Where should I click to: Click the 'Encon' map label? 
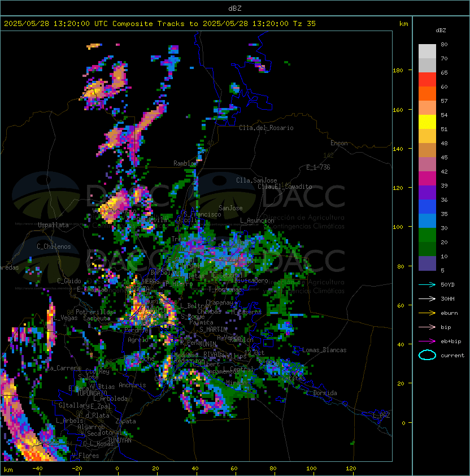339,143
